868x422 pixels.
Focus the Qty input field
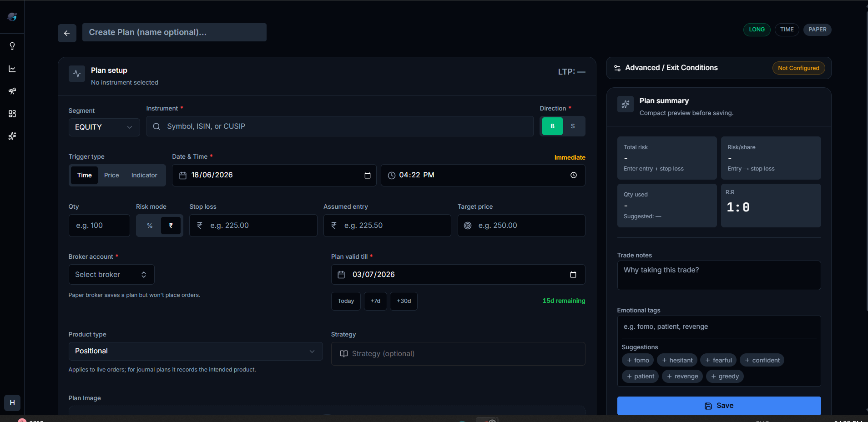tap(99, 226)
